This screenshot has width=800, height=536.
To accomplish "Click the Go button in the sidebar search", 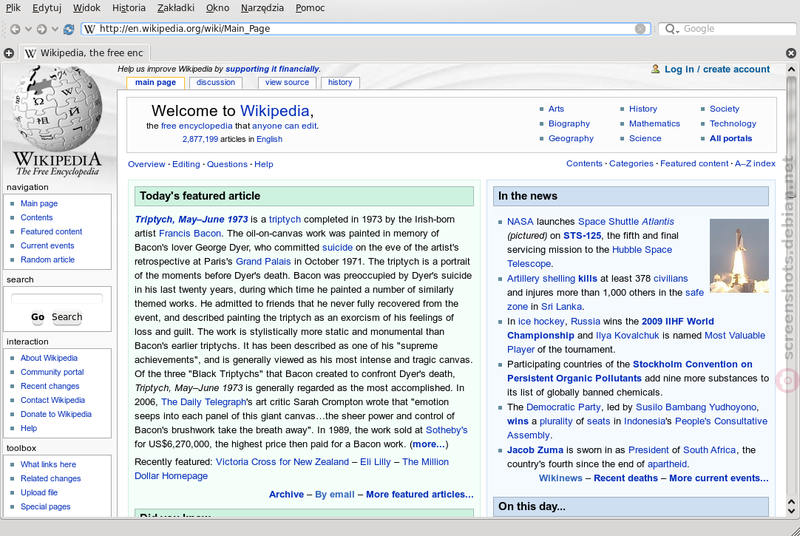I will (38, 317).
